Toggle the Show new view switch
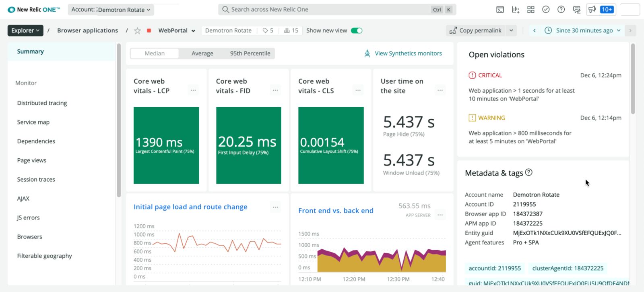This screenshot has height=292, width=644. coord(357,31)
